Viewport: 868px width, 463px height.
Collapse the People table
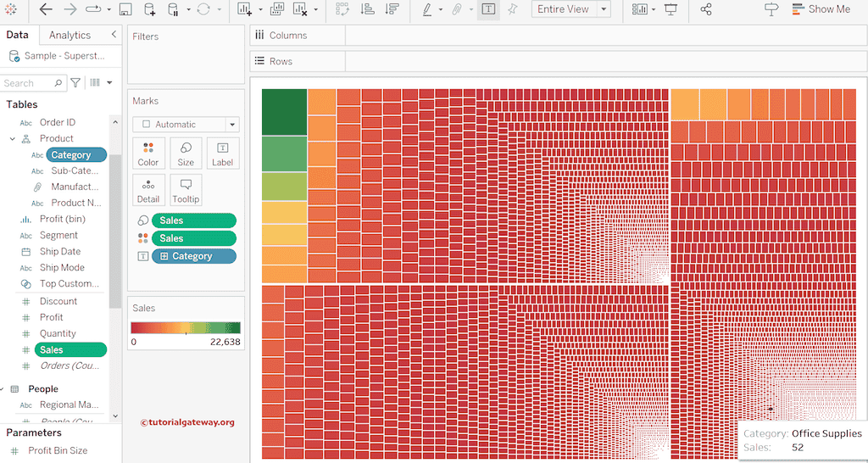pos(3,388)
